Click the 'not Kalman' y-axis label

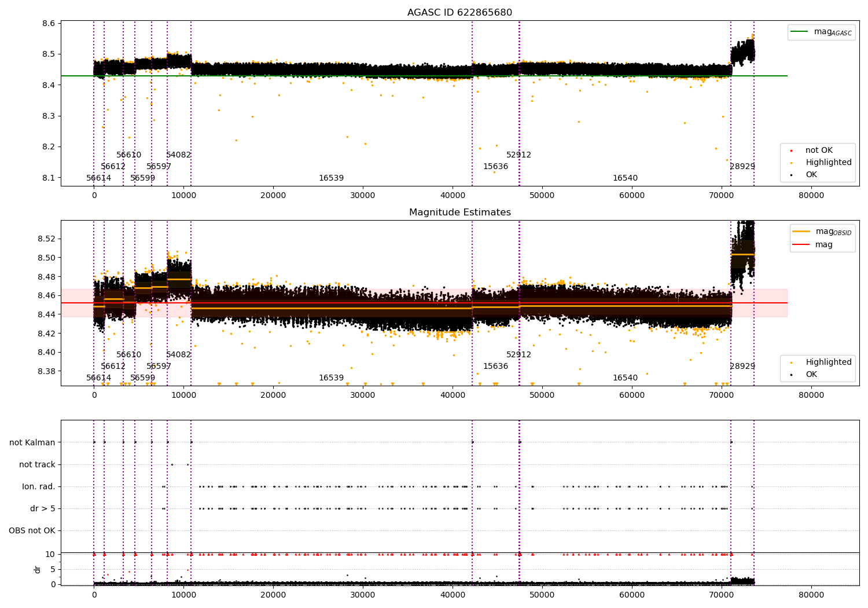(x=32, y=442)
